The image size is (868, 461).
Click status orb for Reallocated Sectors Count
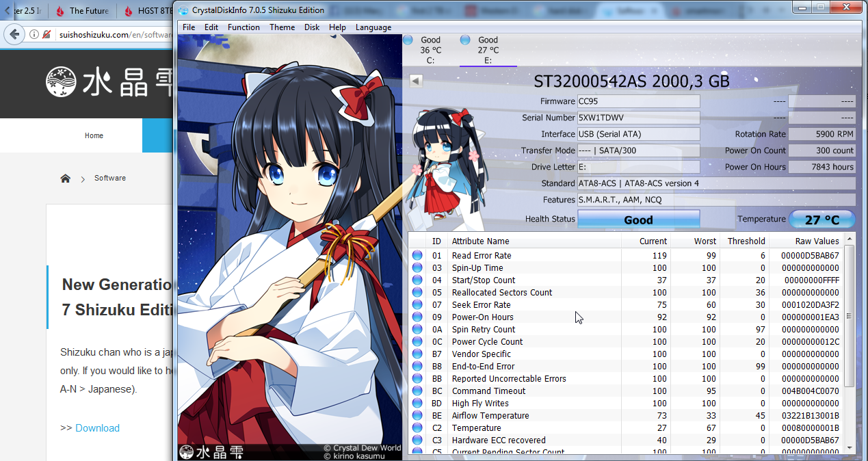(417, 293)
